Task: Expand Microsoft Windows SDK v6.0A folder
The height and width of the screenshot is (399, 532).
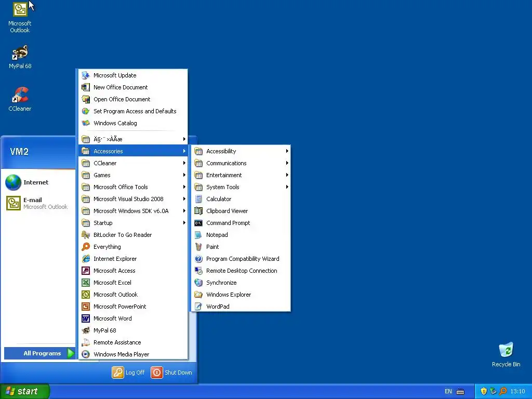Action: pyautogui.click(x=133, y=211)
